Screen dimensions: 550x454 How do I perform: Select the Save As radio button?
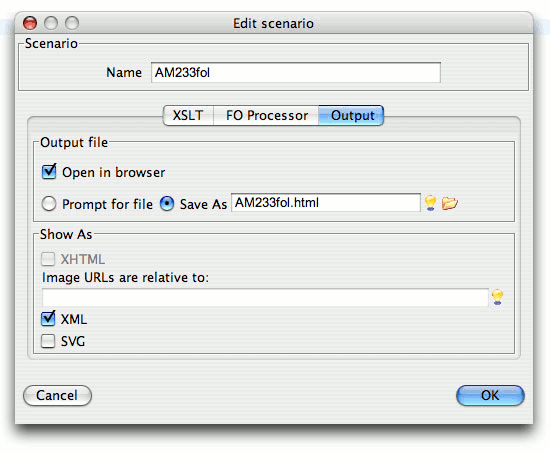tap(167, 203)
